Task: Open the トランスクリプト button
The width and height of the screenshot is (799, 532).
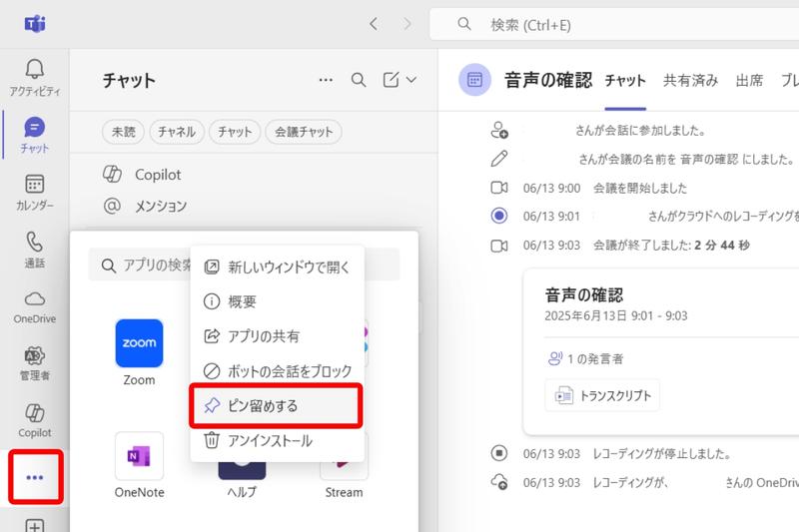Action: (602, 395)
